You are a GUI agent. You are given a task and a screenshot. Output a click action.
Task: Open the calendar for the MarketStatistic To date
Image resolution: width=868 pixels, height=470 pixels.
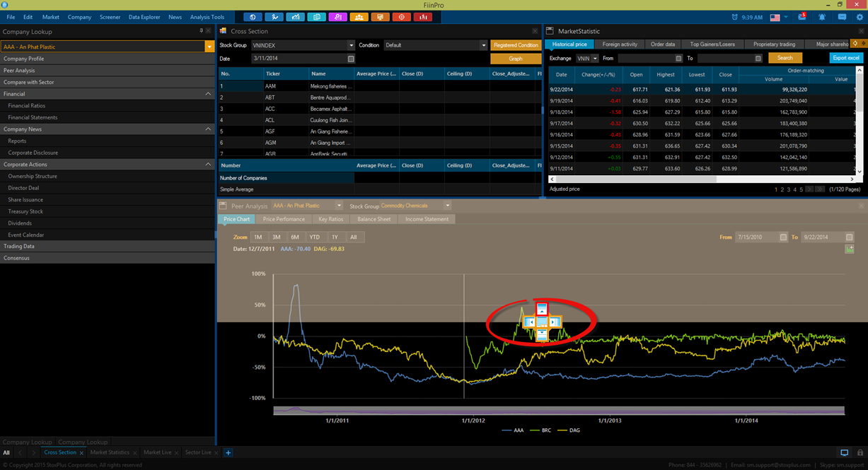[758, 58]
